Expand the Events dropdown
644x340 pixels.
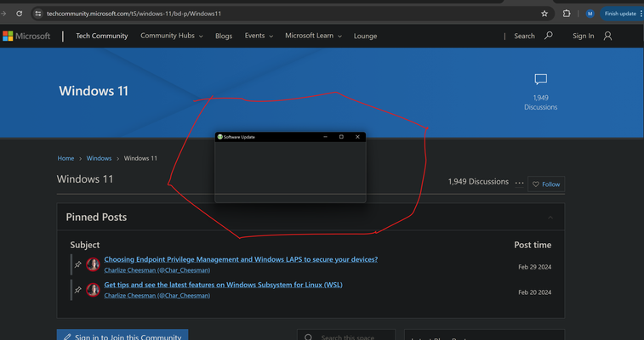[x=259, y=36]
